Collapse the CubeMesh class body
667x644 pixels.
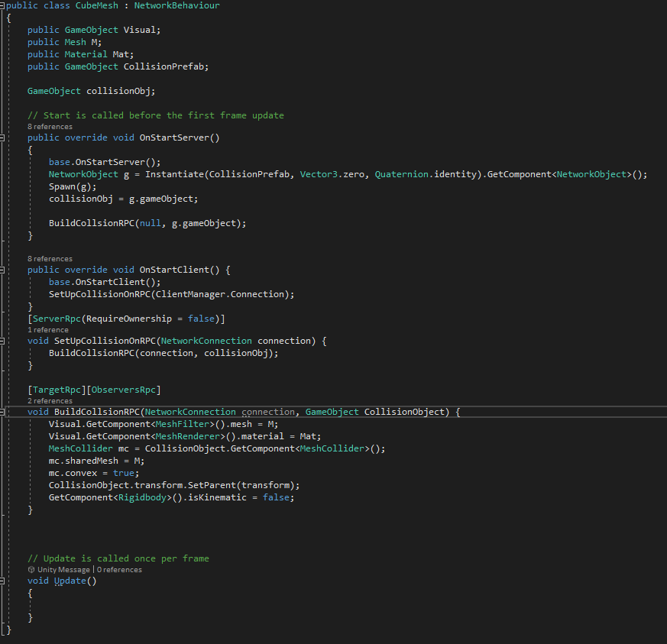pos(4,5)
